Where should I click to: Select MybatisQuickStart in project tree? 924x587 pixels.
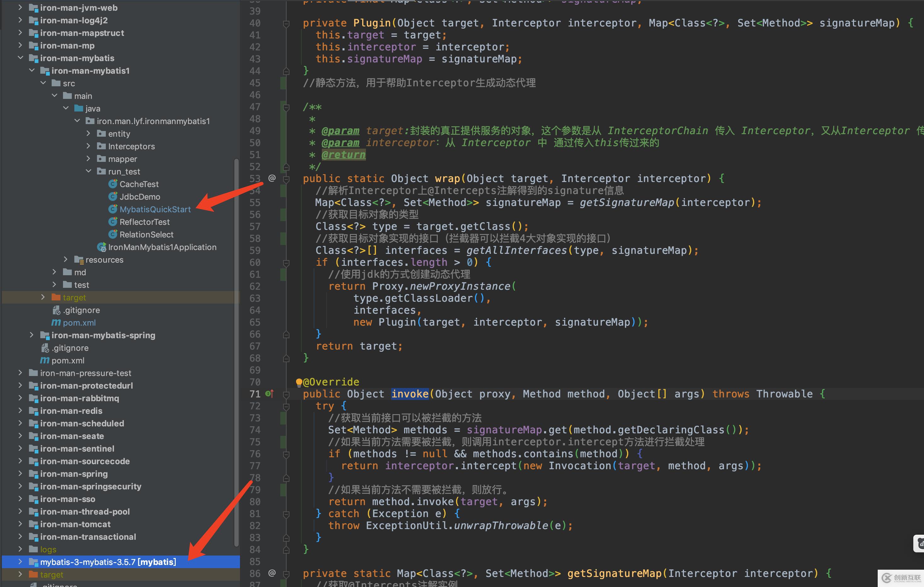(x=155, y=209)
